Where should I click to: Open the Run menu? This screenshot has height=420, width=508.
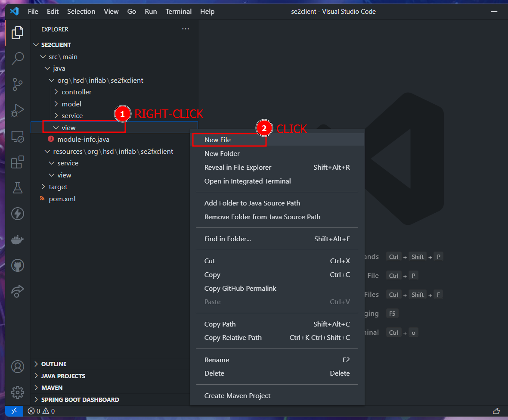pyautogui.click(x=151, y=11)
